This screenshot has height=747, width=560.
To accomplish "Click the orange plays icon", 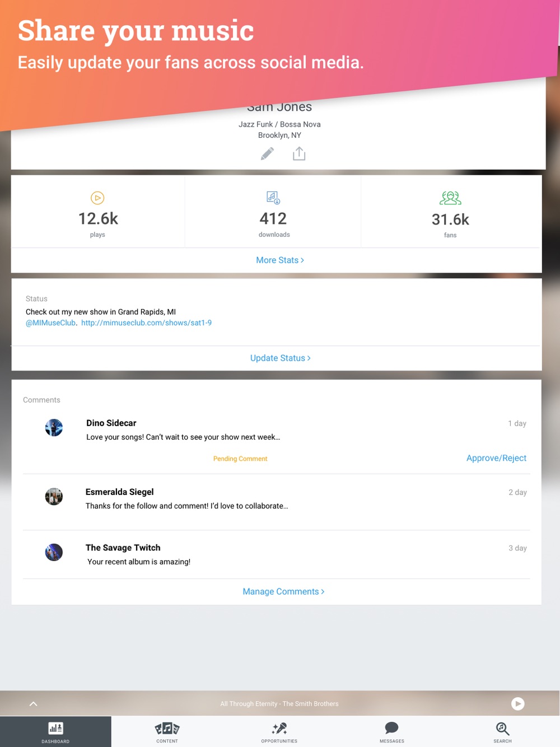I will (97, 198).
